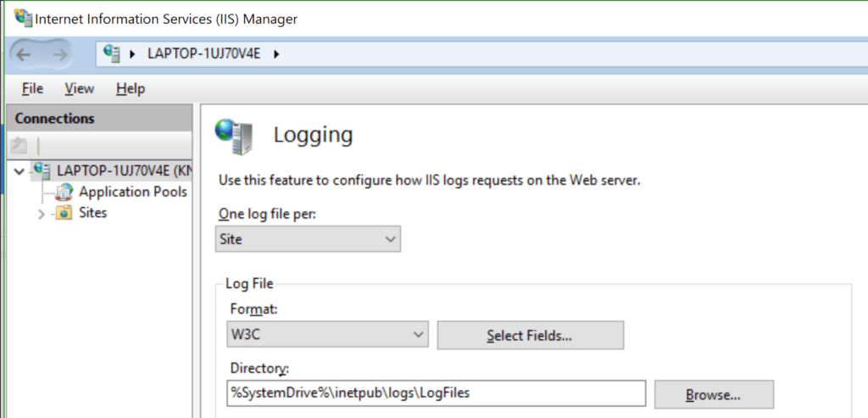Click the Sites globe folder icon
Image resolution: width=868 pixels, height=418 pixels.
(x=64, y=213)
